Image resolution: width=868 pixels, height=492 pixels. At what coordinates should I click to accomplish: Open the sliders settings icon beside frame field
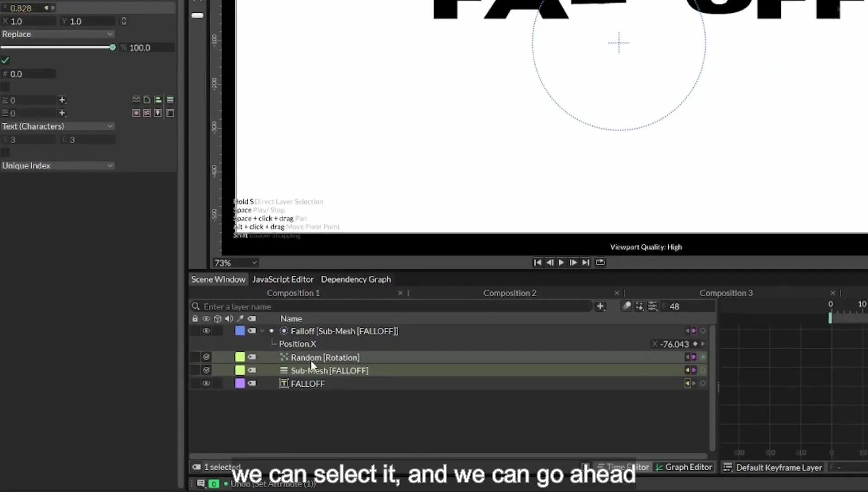point(652,307)
